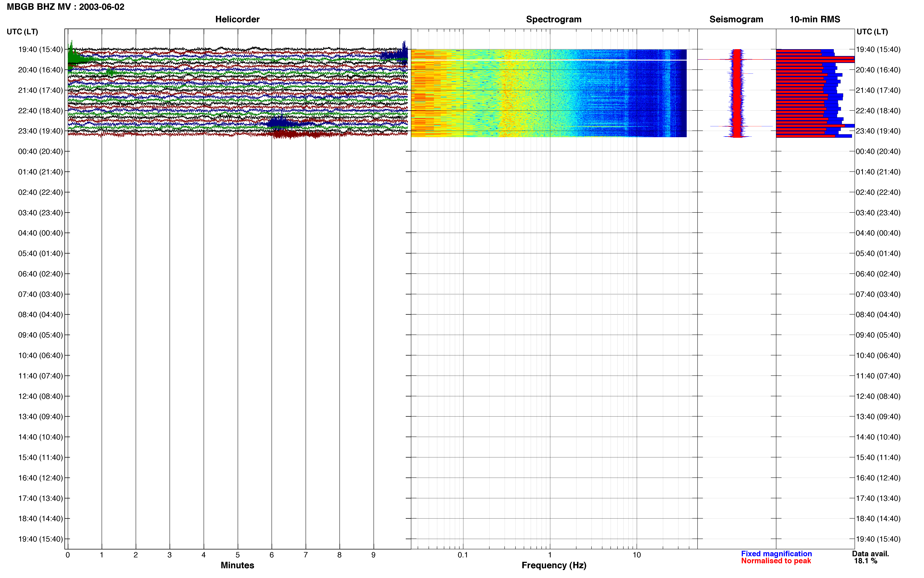The height and width of the screenshot is (578, 924).
Task: Click the 0 tick on Minutes axis
Action: tap(68, 555)
